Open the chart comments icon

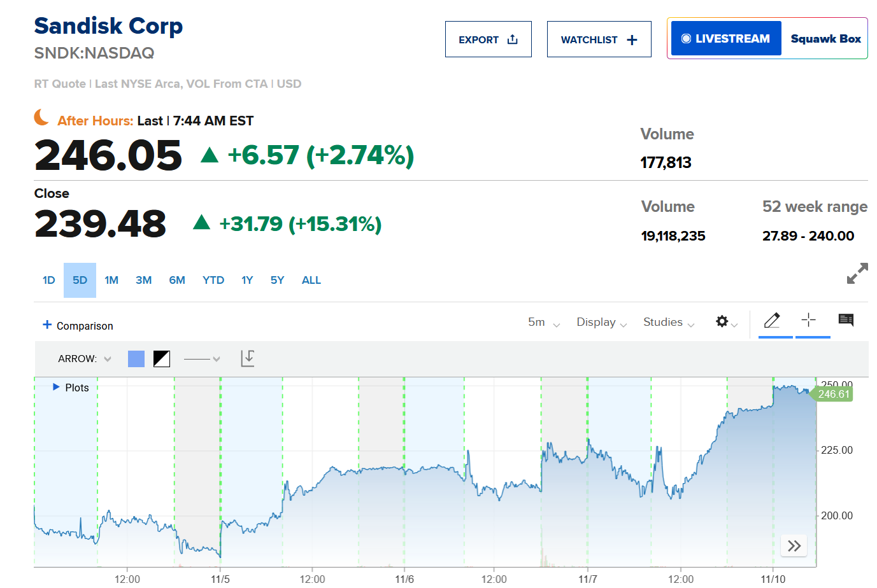coord(846,320)
